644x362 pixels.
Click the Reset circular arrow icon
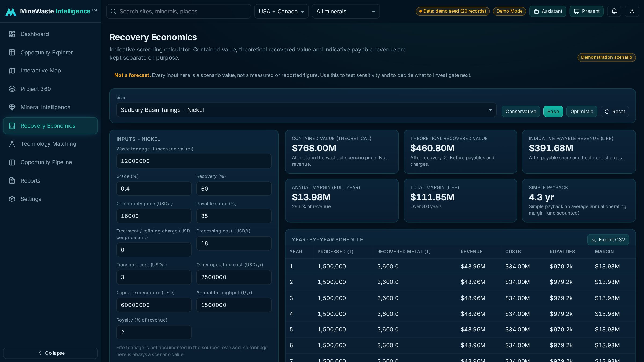[607, 112]
